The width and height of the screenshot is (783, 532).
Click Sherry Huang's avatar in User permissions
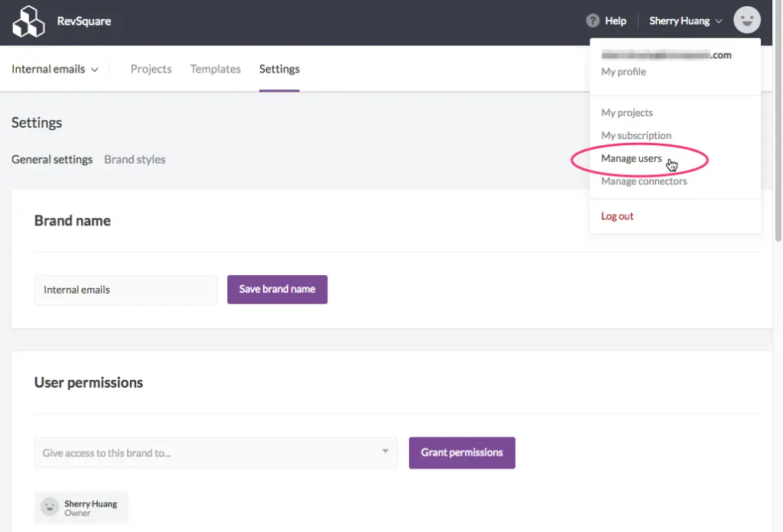pos(50,507)
